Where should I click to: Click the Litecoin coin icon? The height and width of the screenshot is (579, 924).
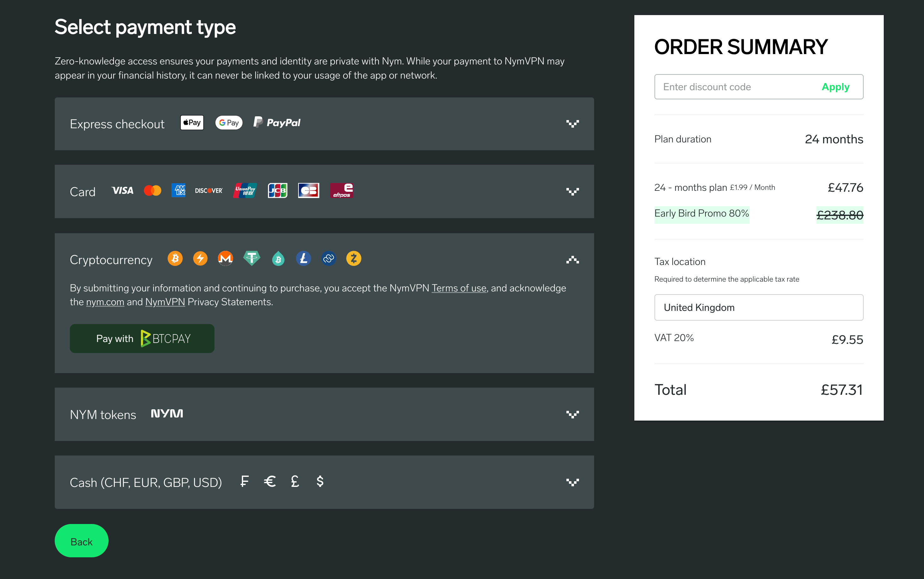[x=303, y=258]
